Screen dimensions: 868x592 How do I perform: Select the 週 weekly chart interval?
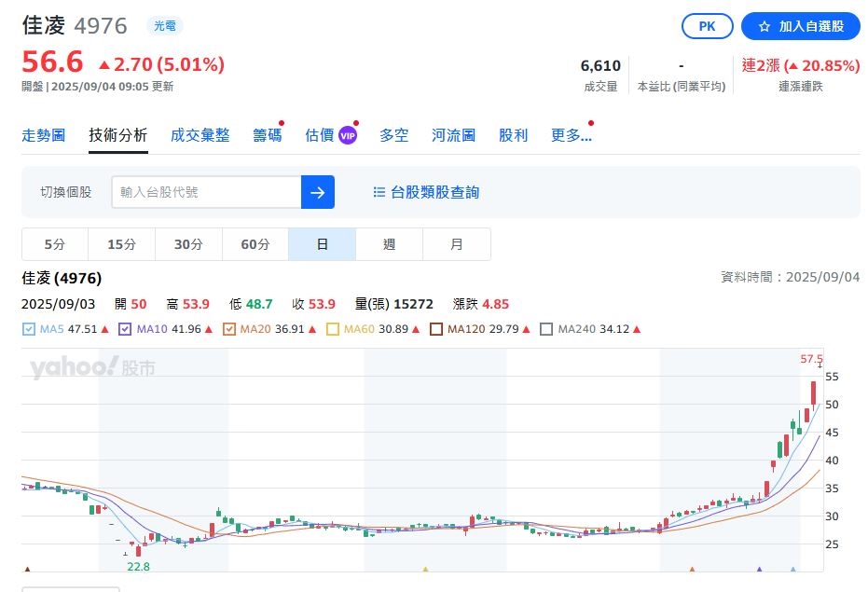(389, 243)
